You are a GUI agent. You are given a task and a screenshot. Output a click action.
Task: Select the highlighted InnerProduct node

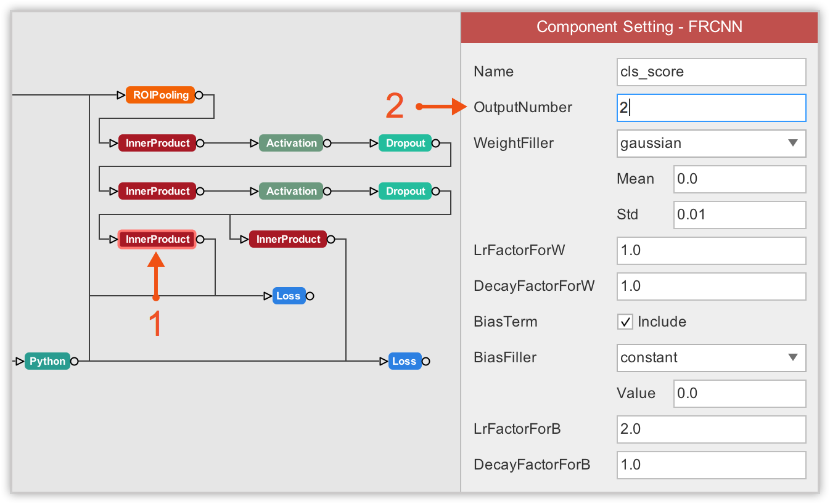click(157, 239)
